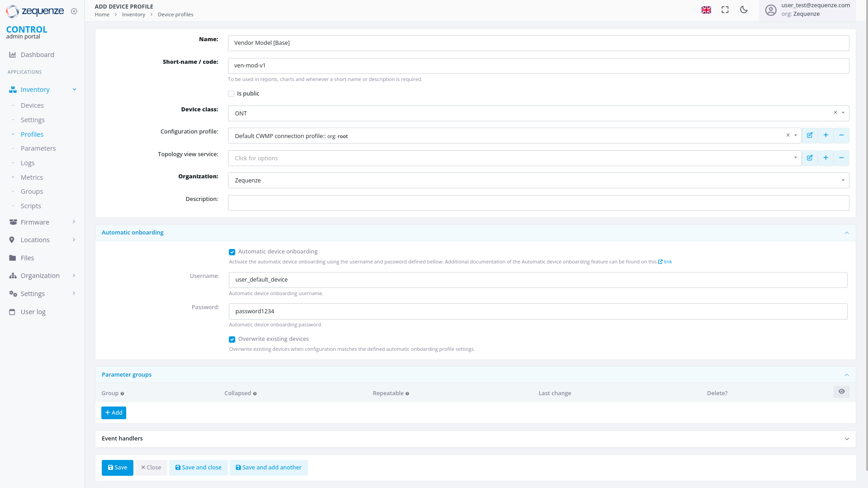The height and width of the screenshot is (488, 868).
Task: Click the user account avatar icon
Action: coord(771,10)
